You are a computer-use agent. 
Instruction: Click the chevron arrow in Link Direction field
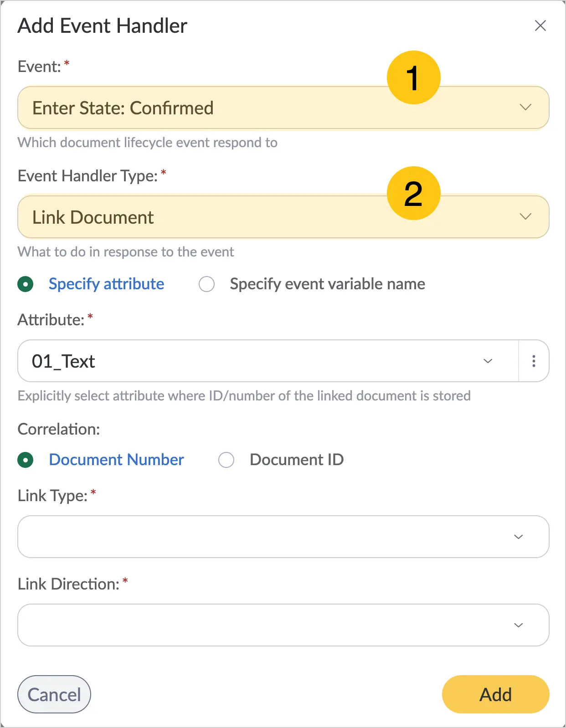coord(518,625)
